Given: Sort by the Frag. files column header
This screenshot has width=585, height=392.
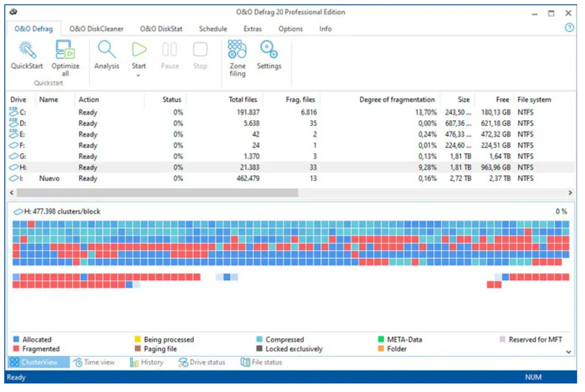Looking at the screenshot, I should click(300, 100).
